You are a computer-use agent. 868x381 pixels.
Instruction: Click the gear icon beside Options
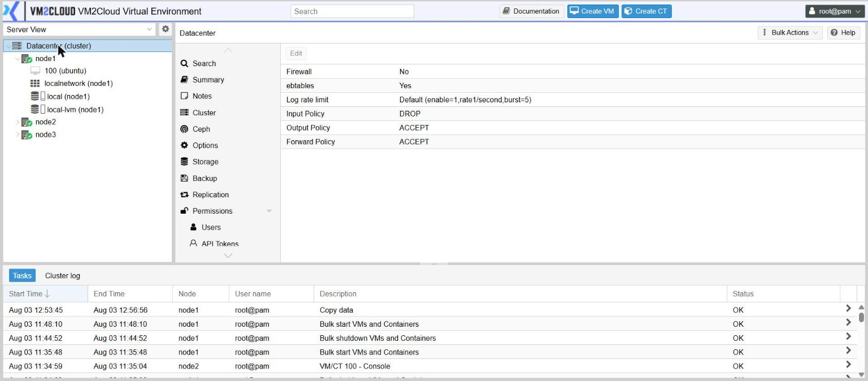[184, 145]
